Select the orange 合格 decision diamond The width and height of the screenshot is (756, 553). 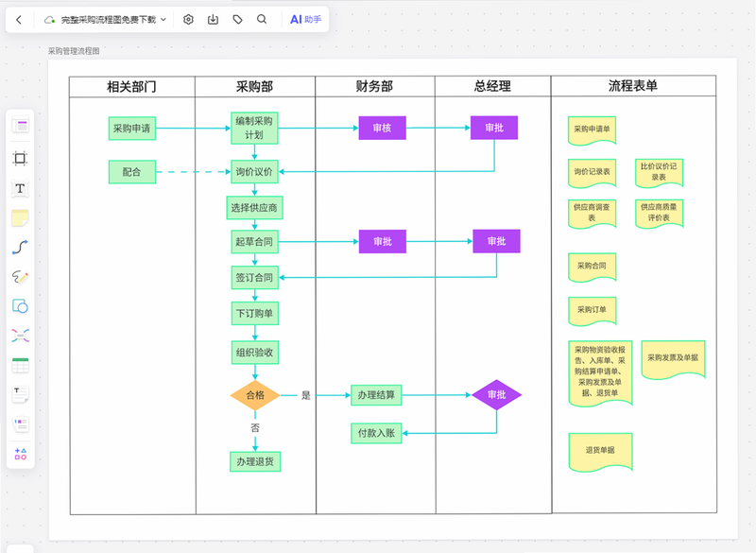click(x=255, y=395)
